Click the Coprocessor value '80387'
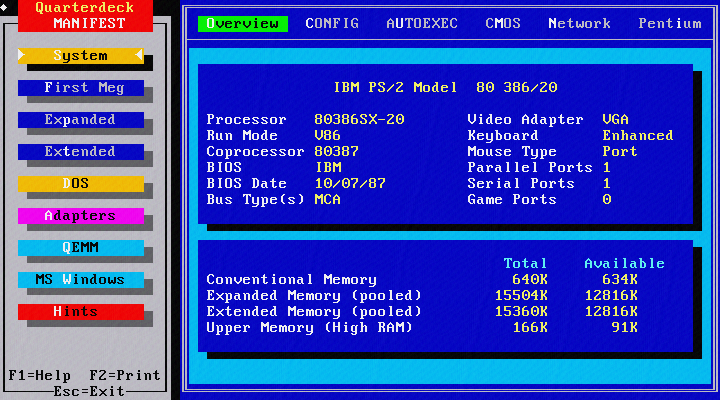Image resolution: width=720 pixels, height=400 pixels. pyautogui.click(x=337, y=152)
